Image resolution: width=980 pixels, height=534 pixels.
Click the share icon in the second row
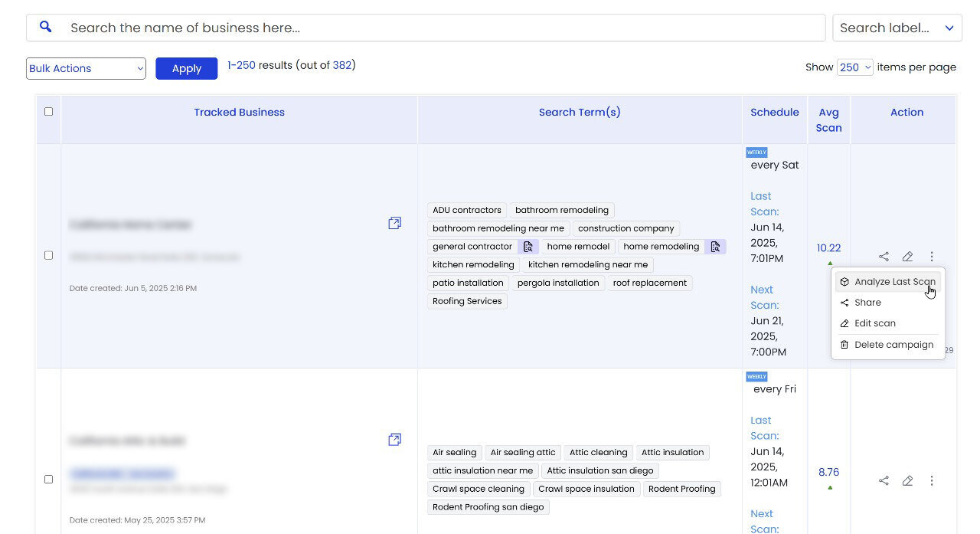(x=884, y=480)
